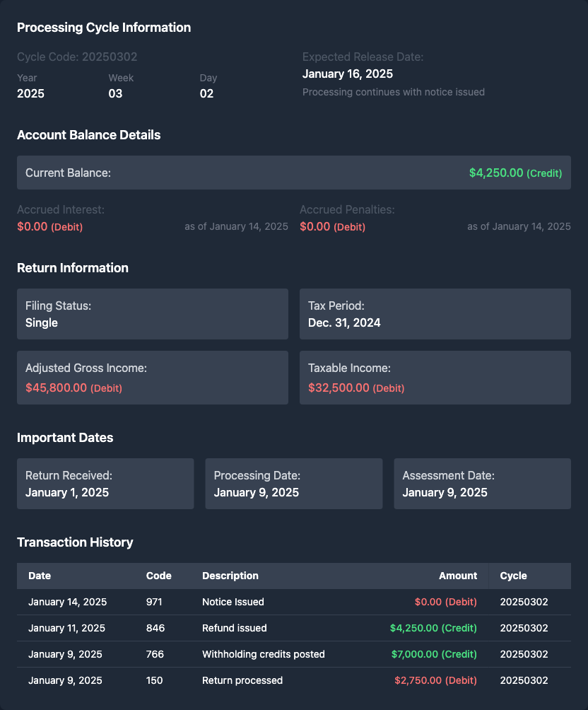
Task: Select the Return Received date card
Action: click(105, 484)
